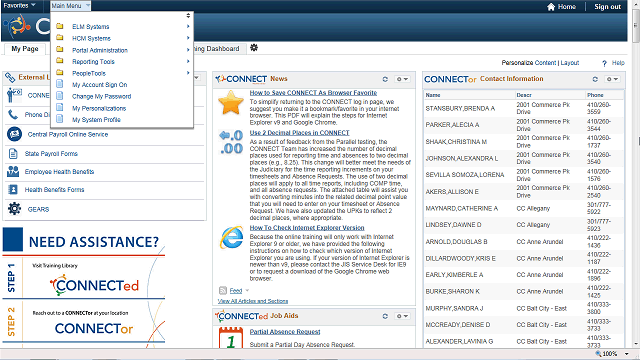
Task: Open the GEARS link
Action: [38, 209]
